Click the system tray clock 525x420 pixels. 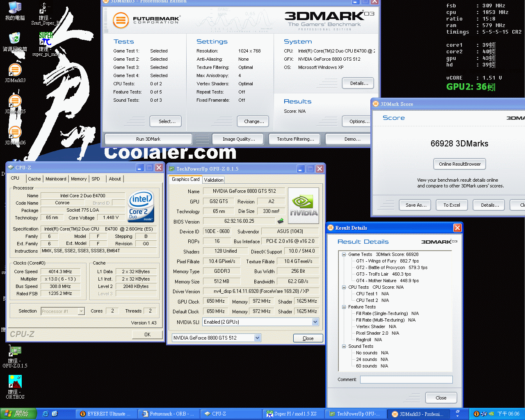pos(508,414)
